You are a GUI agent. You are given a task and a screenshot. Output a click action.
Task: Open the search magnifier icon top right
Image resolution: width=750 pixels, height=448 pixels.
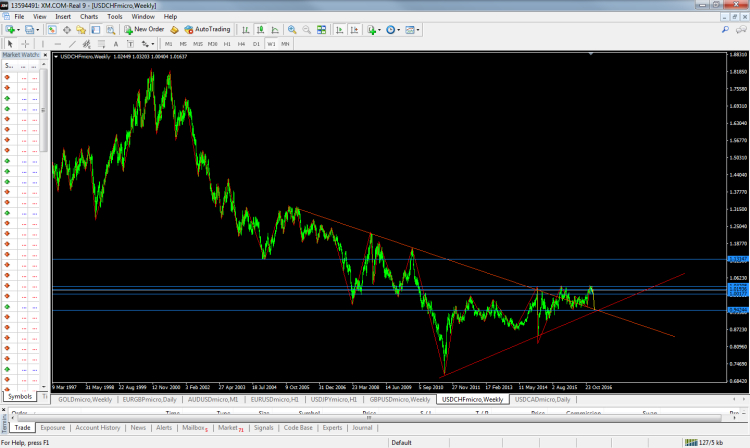tap(726, 30)
